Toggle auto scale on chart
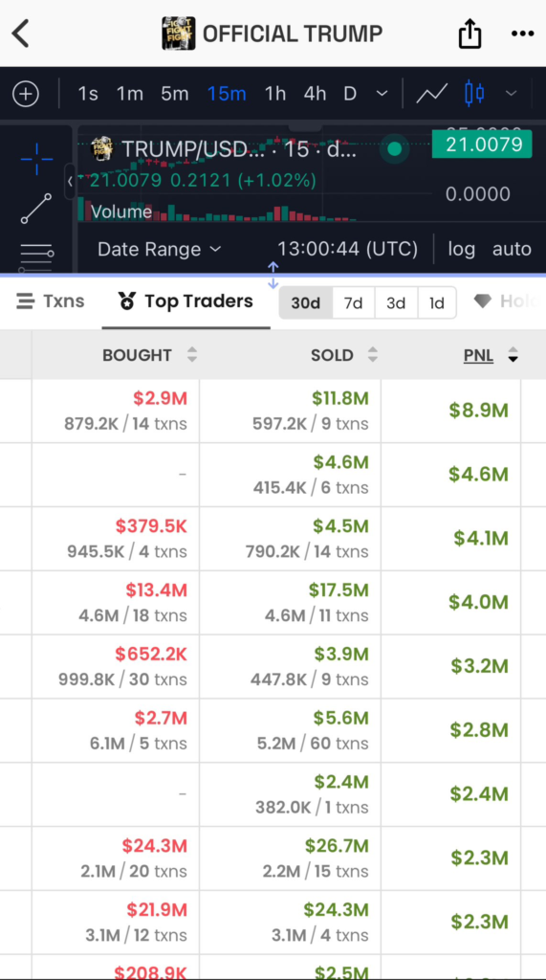The height and width of the screenshot is (980, 546). click(512, 250)
